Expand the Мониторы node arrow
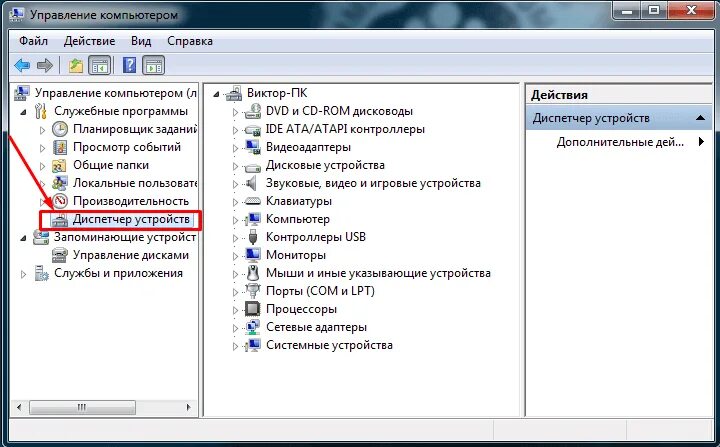The image size is (720, 447). click(235, 256)
